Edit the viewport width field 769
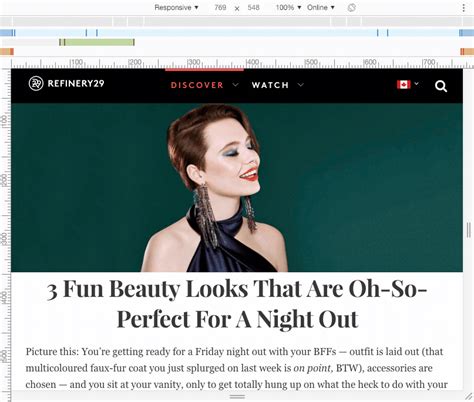The width and height of the screenshot is (474, 402). point(220,7)
